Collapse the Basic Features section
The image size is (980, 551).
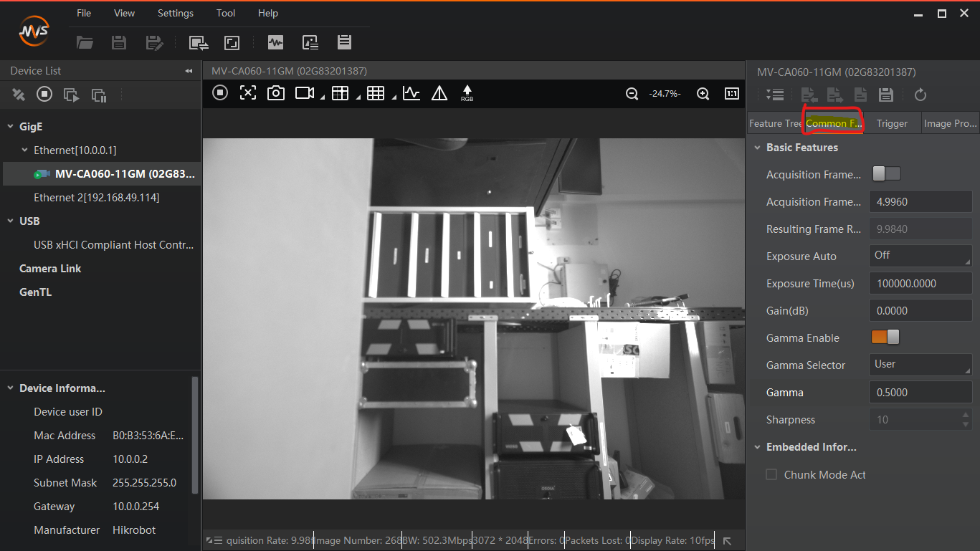tap(758, 148)
